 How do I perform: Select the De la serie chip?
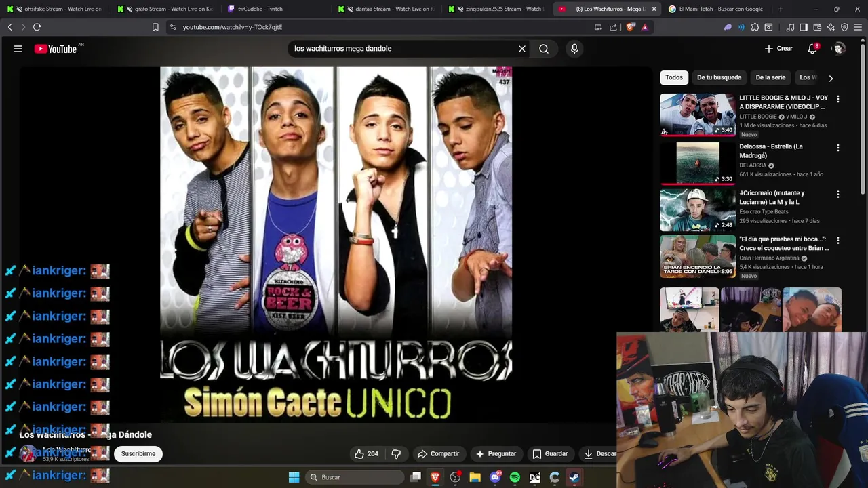pyautogui.click(x=770, y=77)
